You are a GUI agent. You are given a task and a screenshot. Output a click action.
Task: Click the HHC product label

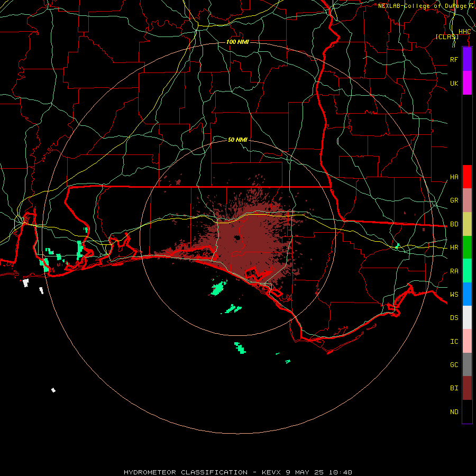point(464,32)
